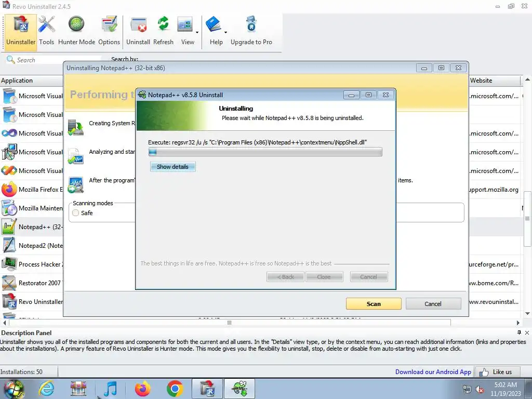Image resolution: width=532 pixels, height=399 pixels.
Task: Select the Notepad2 entry icon
Action: tap(9, 245)
